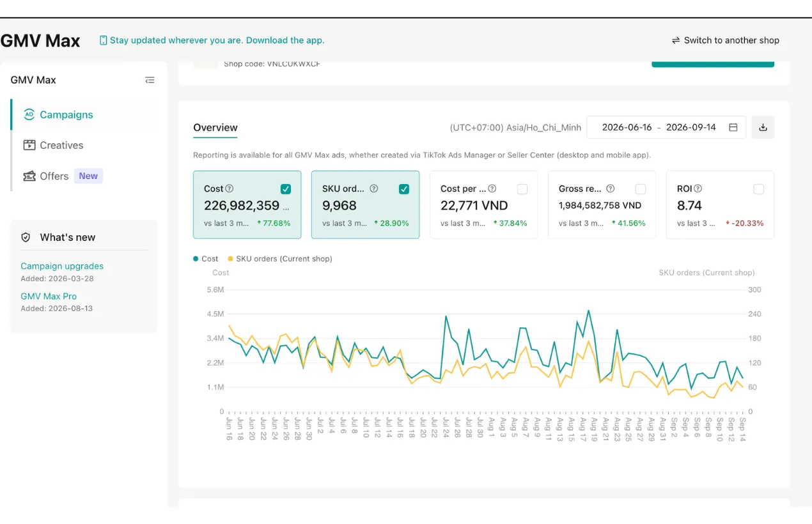Collapse the GMV Max sidebar menu icon

coord(150,80)
